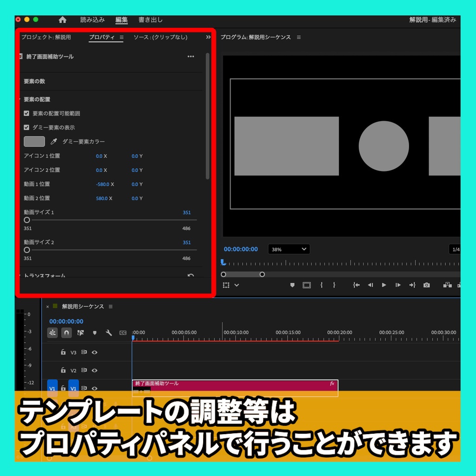Export a frame using the camera icon
The image size is (476, 476).
(x=426, y=285)
